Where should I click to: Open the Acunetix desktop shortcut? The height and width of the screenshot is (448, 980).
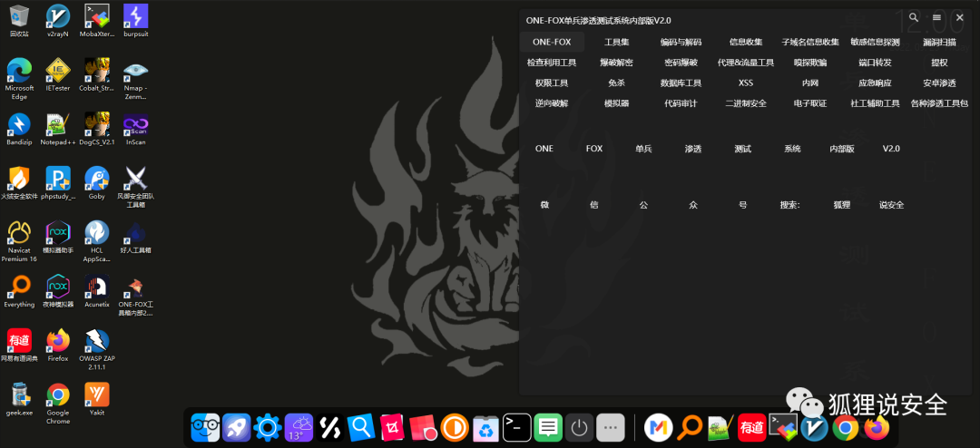click(x=97, y=291)
